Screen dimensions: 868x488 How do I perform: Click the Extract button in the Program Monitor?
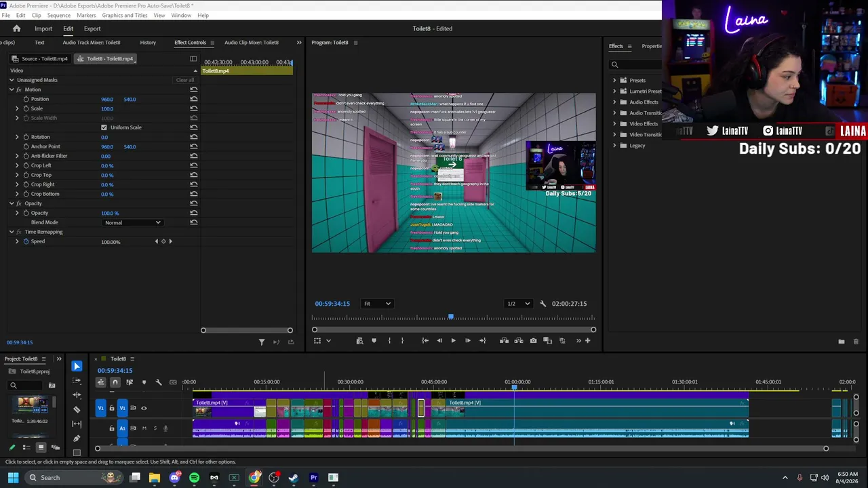519,341
